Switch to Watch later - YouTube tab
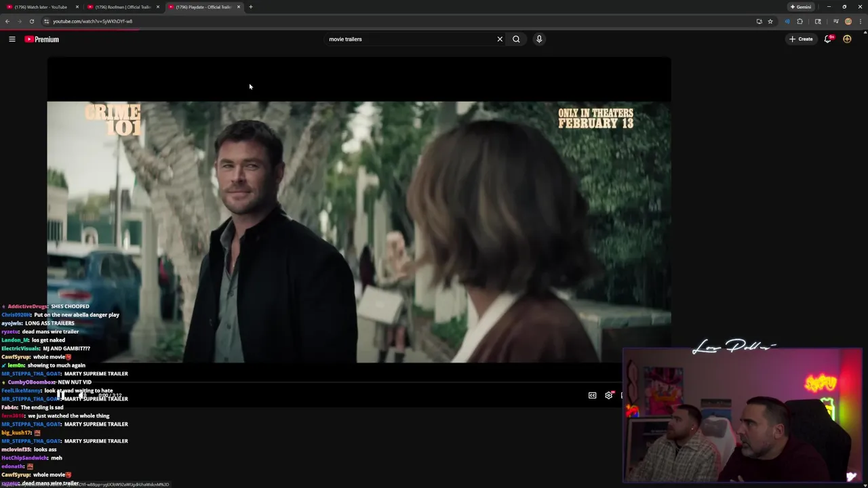The image size is (868, 488). pos(42,7)
